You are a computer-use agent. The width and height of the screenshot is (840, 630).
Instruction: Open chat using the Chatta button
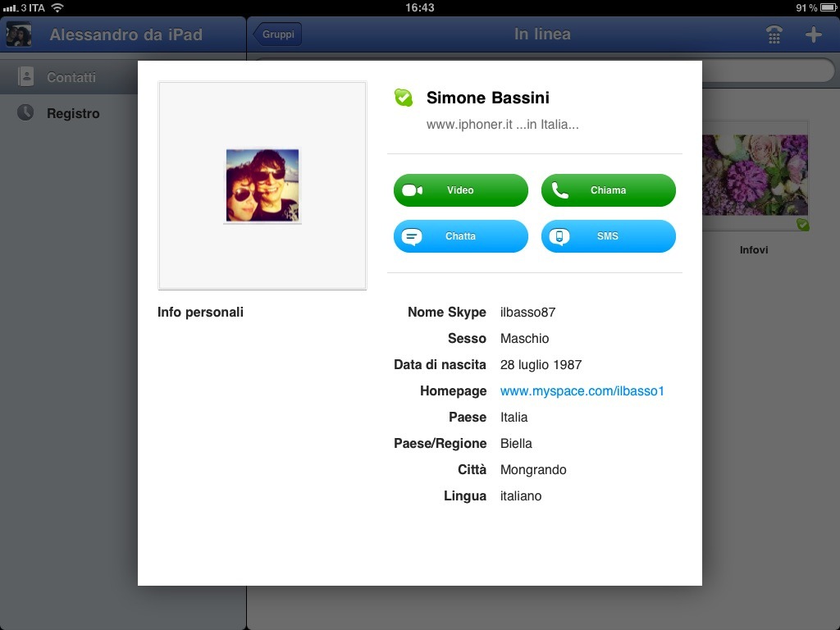coord(461,236)
